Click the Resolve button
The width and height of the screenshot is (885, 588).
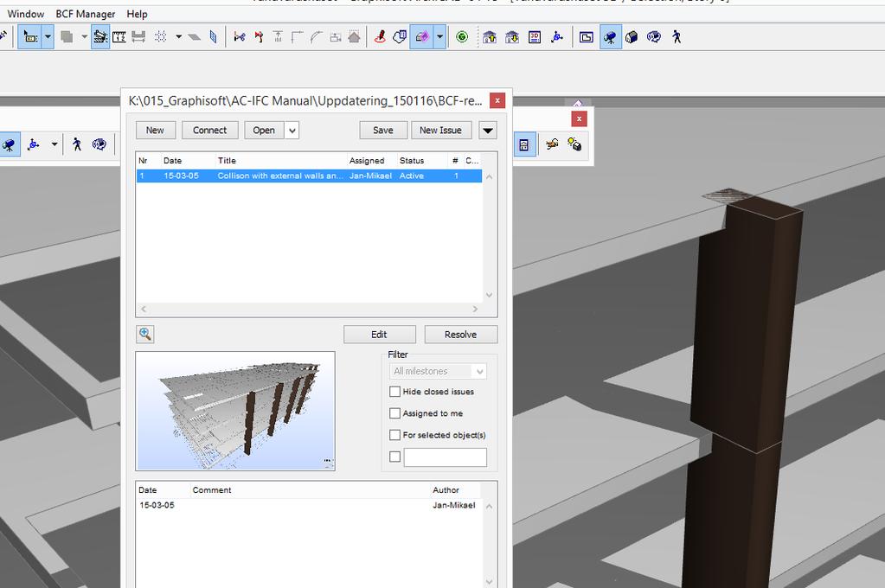[460, 335]
